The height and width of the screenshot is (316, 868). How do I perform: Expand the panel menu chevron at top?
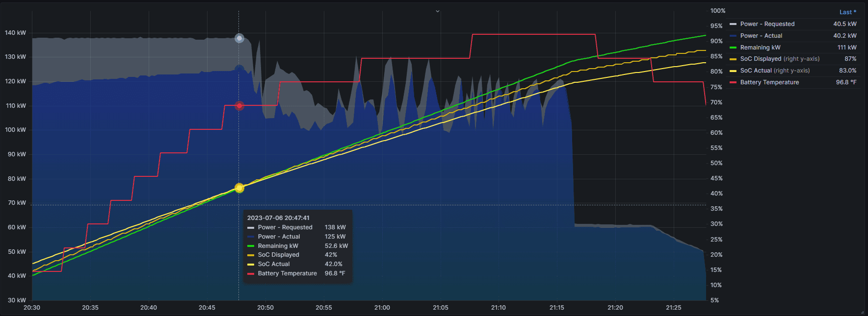tap(438, 11)
